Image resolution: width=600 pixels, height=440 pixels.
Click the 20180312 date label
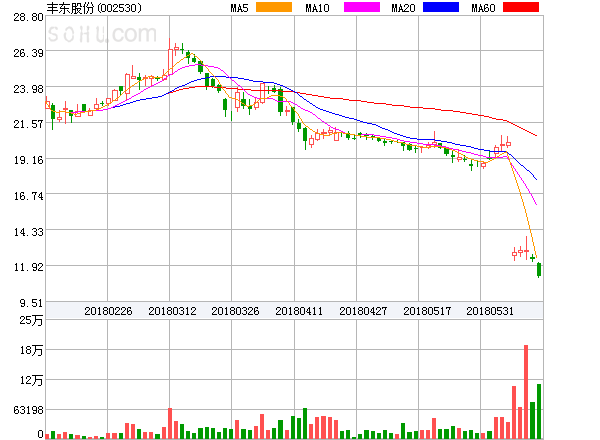172,311
